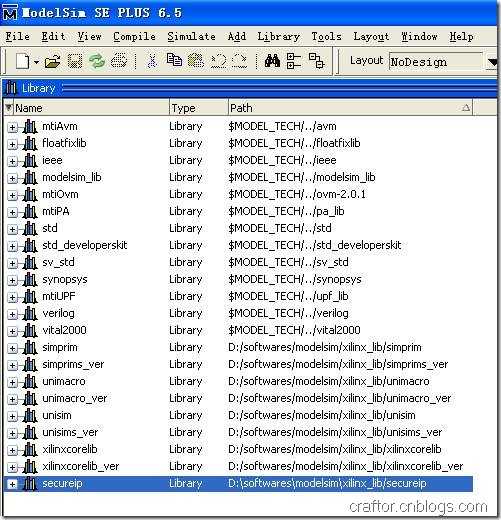Viewport: 501px width, 520px height.
Task: Open the Compile menu
Action: [134, 37]
